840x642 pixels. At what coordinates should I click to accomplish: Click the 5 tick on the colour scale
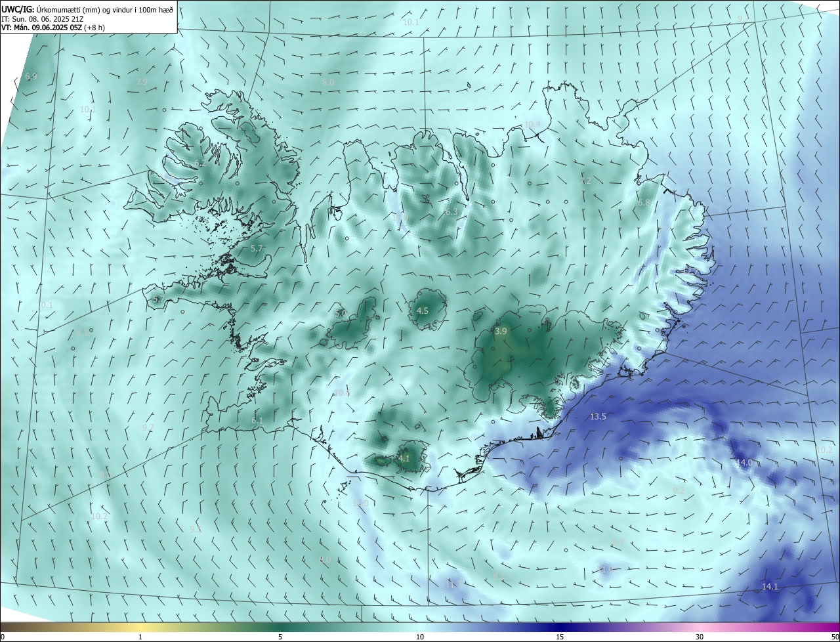point(280,637)
